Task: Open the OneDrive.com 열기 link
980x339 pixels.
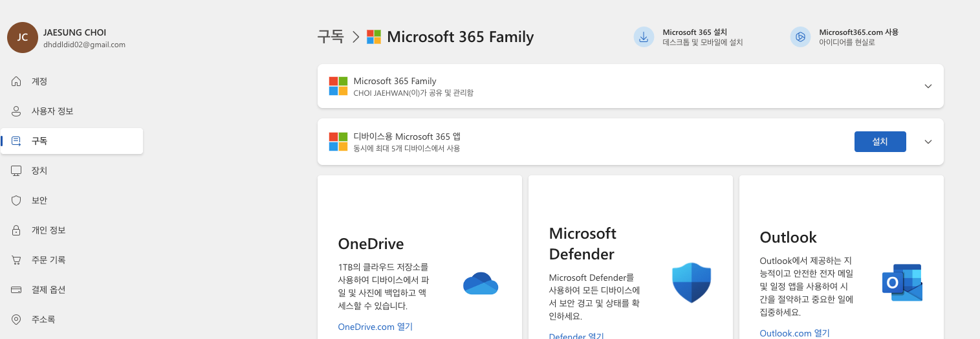Action: click(375, 327)
